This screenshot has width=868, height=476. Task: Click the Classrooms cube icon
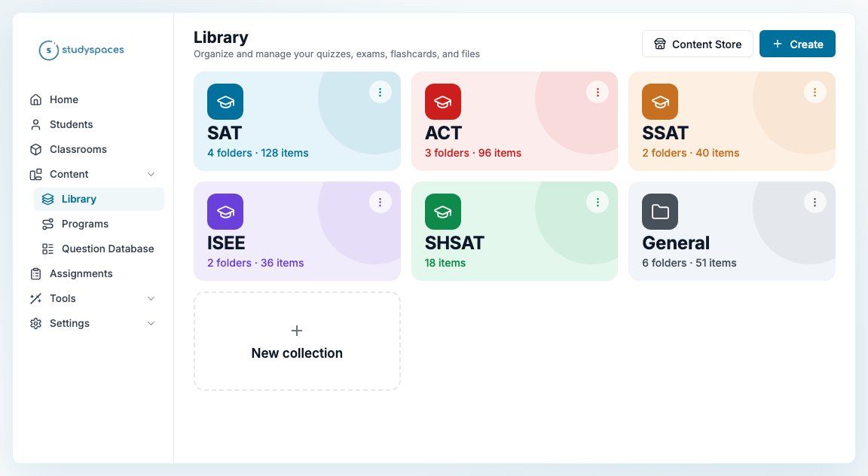36,149
